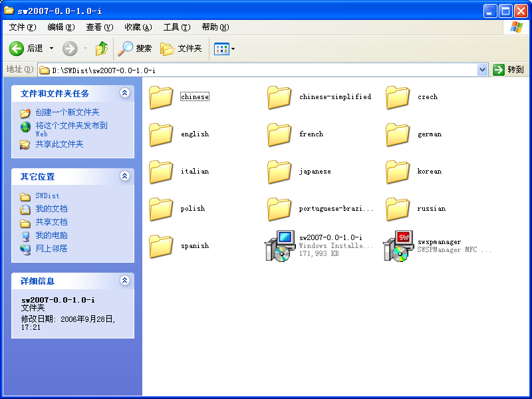Close the sw2007-0.0-1.0-i explorer window
Viewport: 532px width, 399px height.
coord(521,11)
